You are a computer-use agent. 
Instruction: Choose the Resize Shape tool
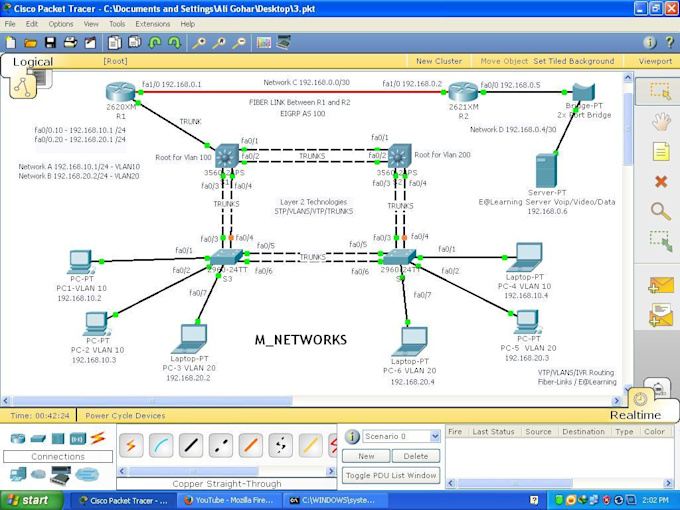[660, 242]
